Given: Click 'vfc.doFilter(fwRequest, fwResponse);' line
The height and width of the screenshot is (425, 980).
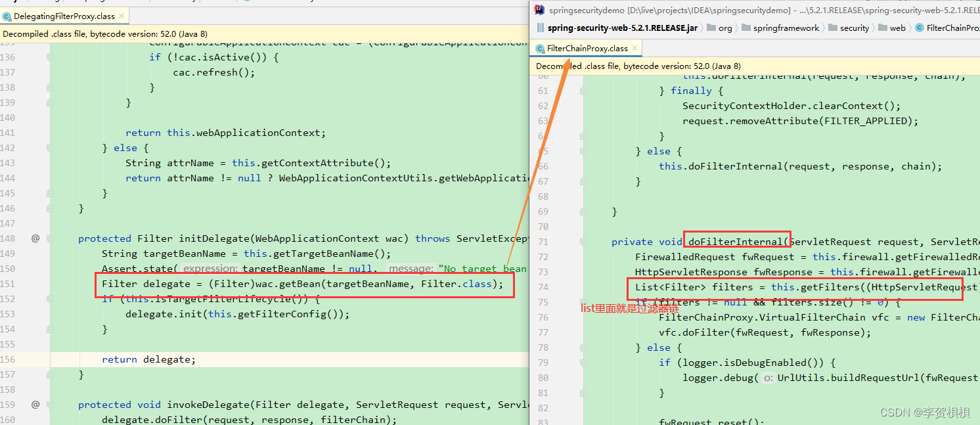Looking at the screenshot, I should pyautogui.click(x=765, y=332).
